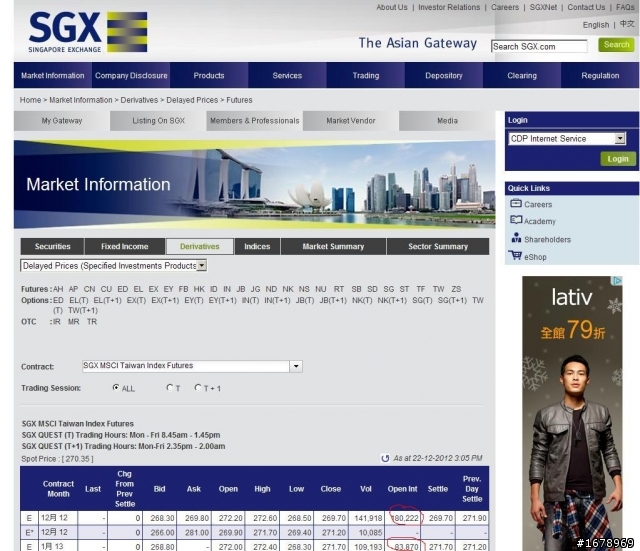Click the AdChoices icon on the lativ ad
Image resolution: width=640 pixels, height=551 pixels.
pos(617,281)
